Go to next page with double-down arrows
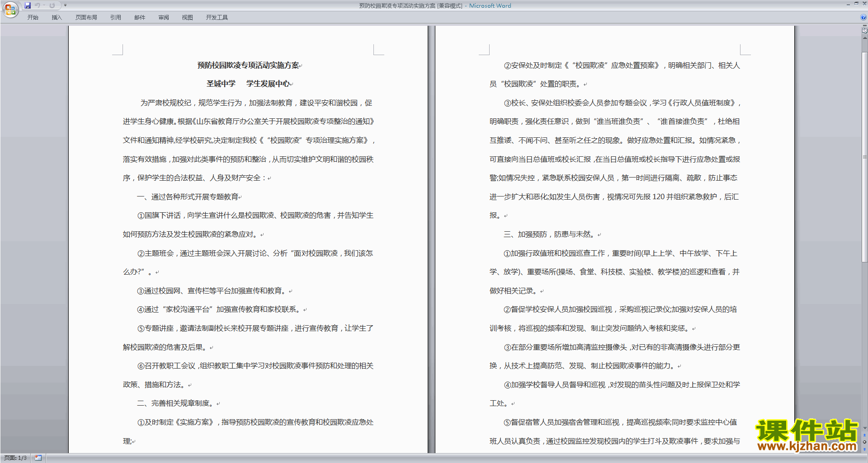The width and height of the screenshot is (868, 463). pos(864,449)
